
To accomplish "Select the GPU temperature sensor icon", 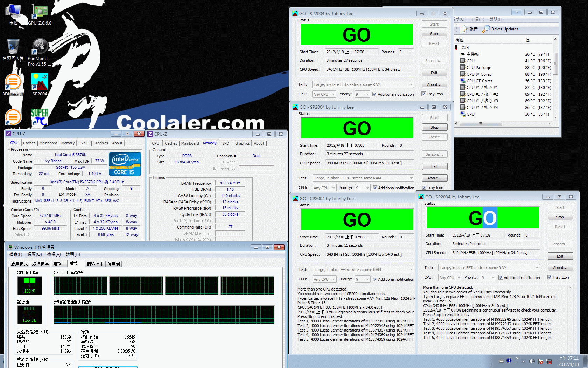I will (463, 114).
